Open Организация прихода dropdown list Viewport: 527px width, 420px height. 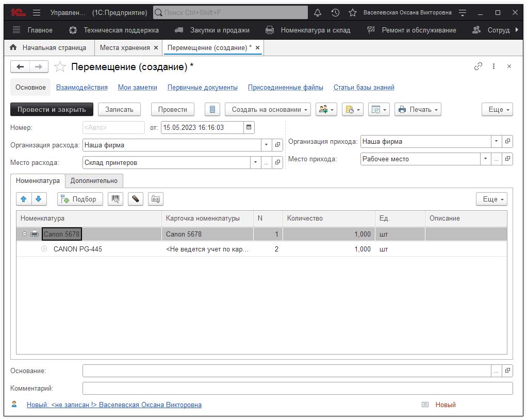coord(496,141)
